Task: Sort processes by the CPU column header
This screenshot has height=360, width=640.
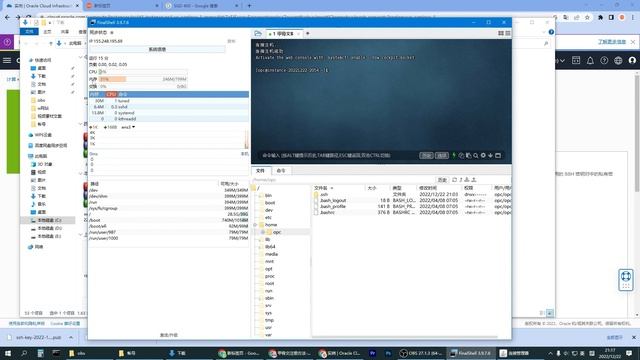Action: pyautogui.click(x=111, y=94)
